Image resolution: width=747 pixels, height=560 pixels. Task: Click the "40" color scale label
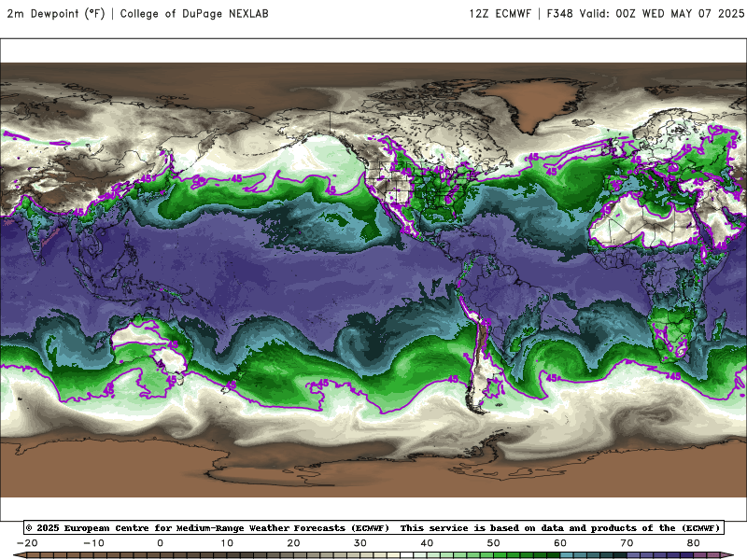[x=427, y=543]
